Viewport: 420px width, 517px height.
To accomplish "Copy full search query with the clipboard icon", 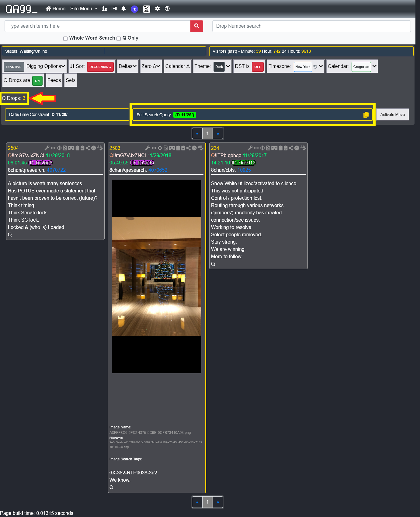I will [x=366, y=114].
